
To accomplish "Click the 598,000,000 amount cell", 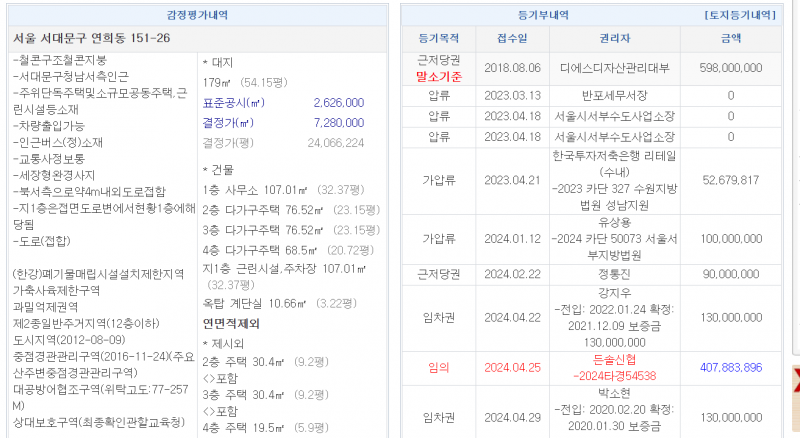I will [x=731, y=67].
